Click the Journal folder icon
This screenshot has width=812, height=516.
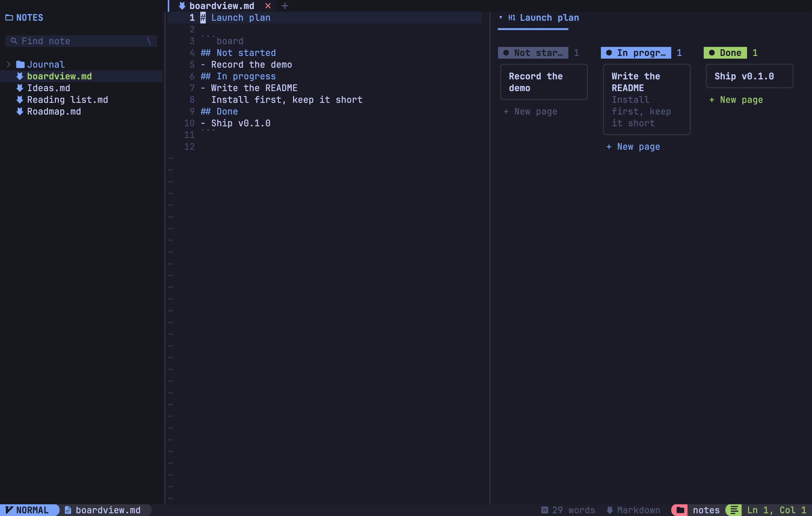click(21, 64)
